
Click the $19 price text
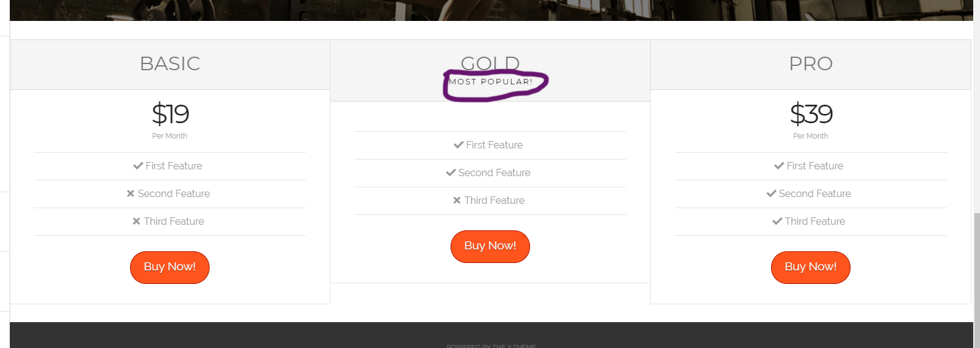pyautogui.click(x=170, y=114)
